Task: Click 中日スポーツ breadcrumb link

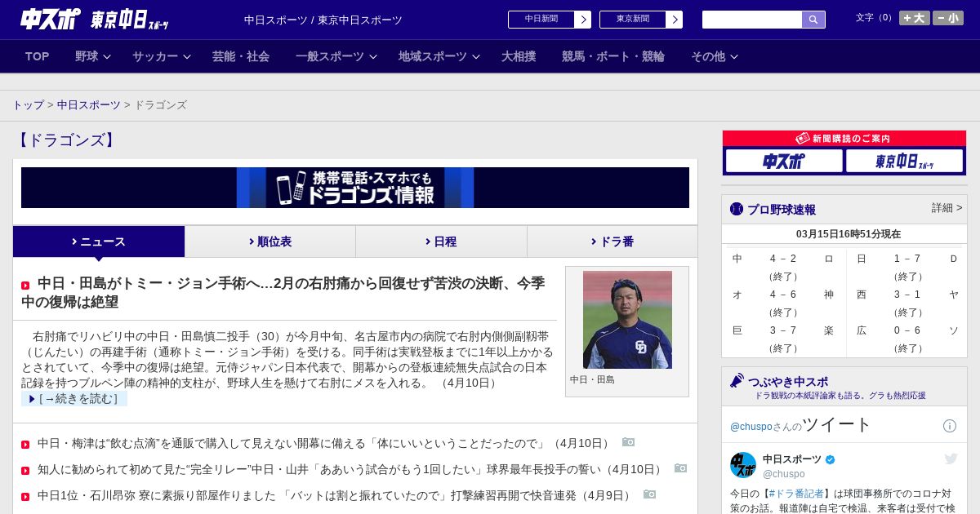Action: 89,105
